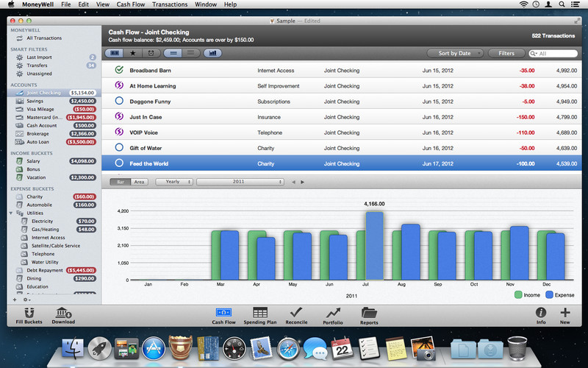The width and height of the screenshot is (588, 368).
Task: Select Bar chart type
Action: tap(121, 182)
